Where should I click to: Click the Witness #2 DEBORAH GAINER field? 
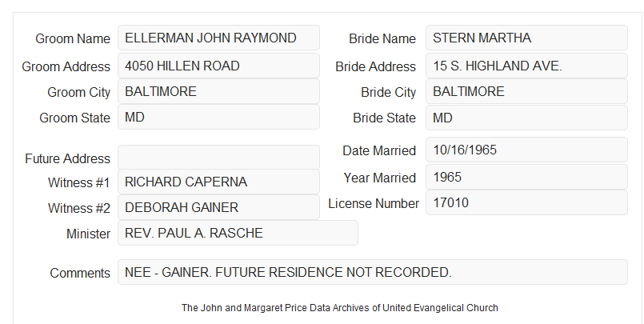(x=218, y=207)
